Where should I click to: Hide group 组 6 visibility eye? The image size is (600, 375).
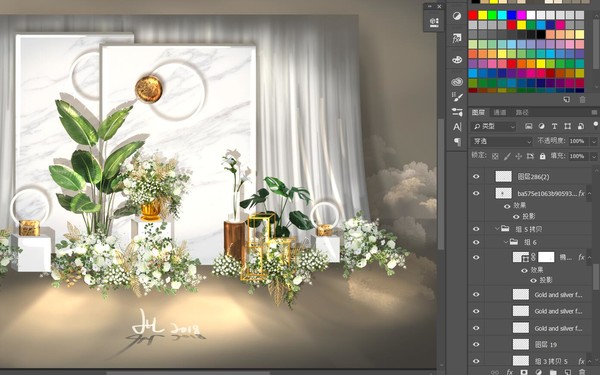click(x=476, y=242)
